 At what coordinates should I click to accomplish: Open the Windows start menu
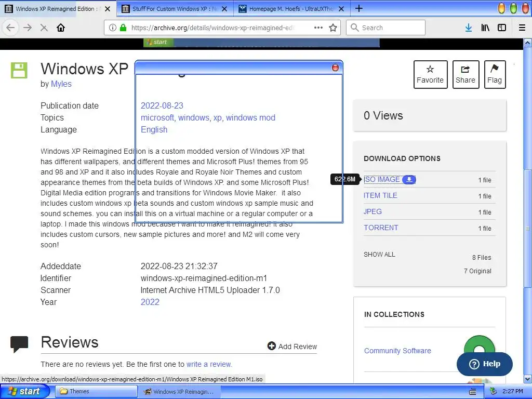[x=25, y=392]
